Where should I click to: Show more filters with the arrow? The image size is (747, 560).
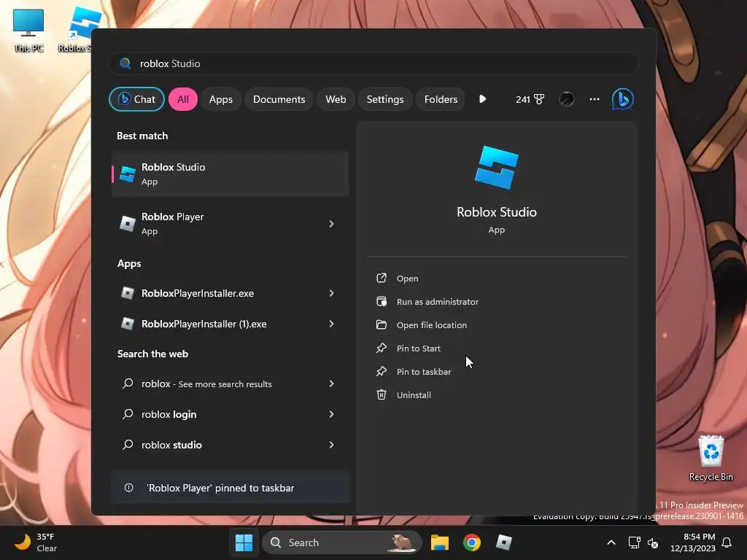pyautogui.click(x=482, y=99)
